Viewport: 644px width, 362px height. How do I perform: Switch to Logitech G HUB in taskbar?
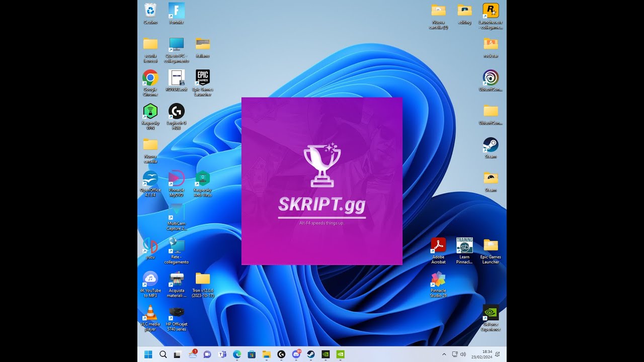point(281,354)
